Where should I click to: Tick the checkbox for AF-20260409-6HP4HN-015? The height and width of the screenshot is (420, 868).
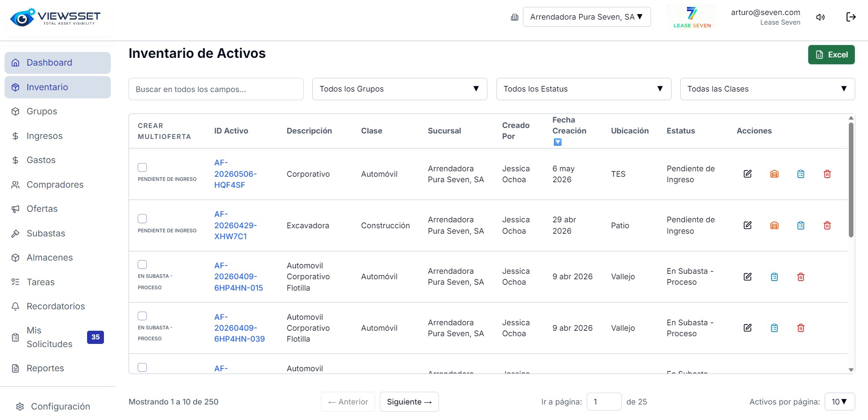coord(142,264)
